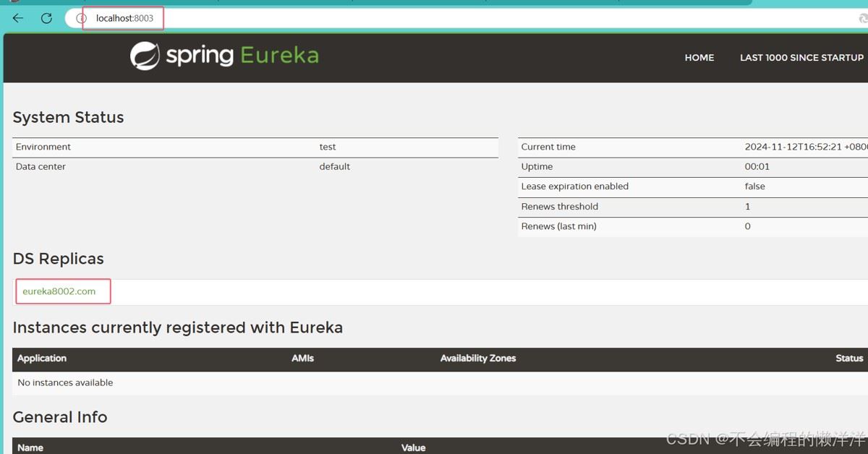Select the Environment row label

tap(43, 147)
